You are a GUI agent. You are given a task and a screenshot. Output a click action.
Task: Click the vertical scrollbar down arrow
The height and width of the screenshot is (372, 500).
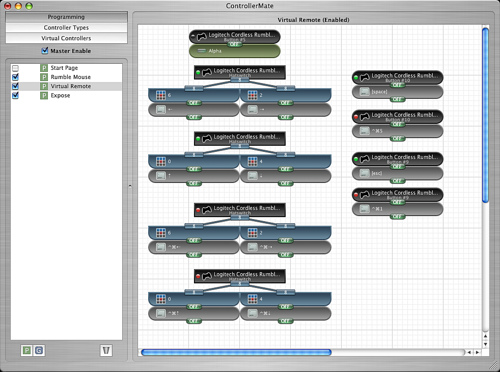(x=485, y=344)
